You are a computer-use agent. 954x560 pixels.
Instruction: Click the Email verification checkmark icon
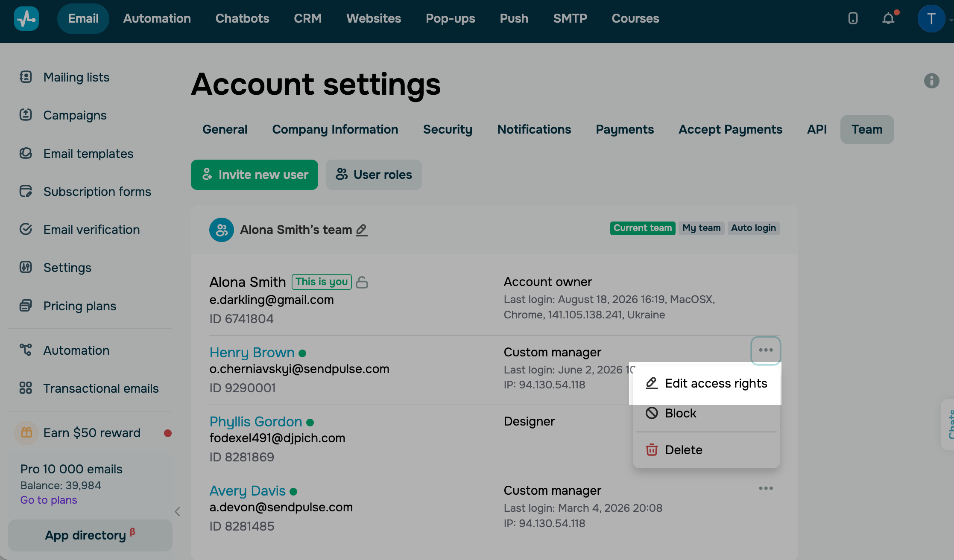click(26, 229)
